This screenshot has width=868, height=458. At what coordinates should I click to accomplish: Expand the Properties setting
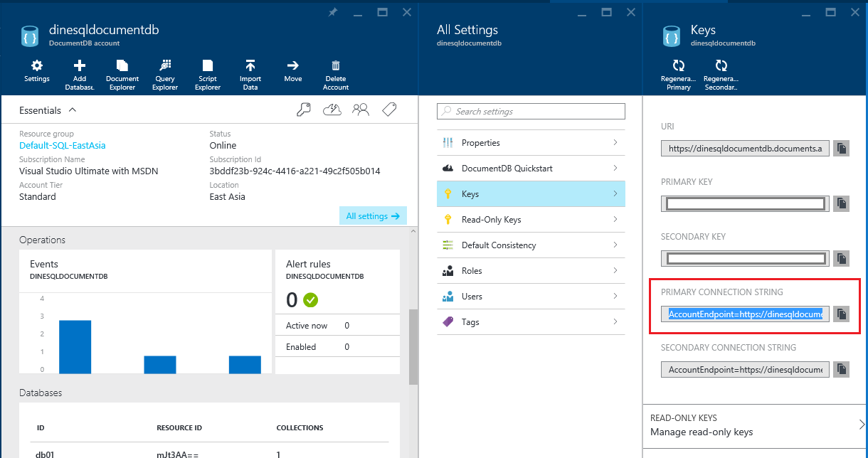(531, 142)
